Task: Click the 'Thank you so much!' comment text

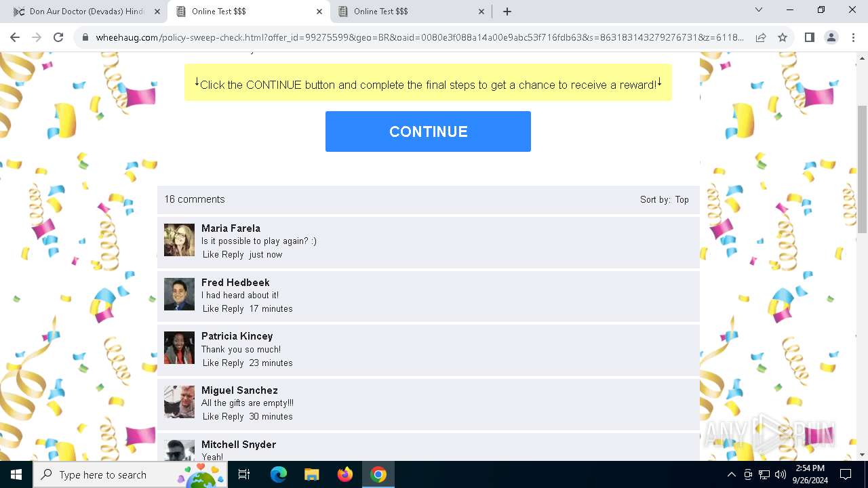Action: point(241,350)
